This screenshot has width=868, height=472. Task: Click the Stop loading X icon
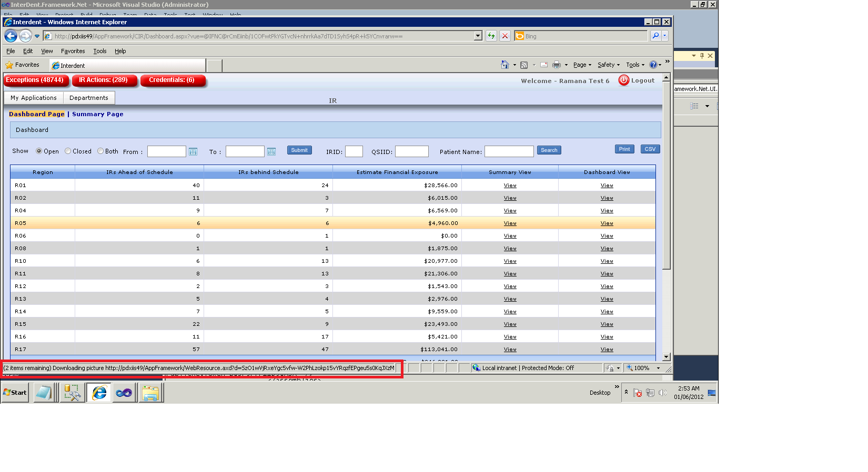(x=505, y=36)
